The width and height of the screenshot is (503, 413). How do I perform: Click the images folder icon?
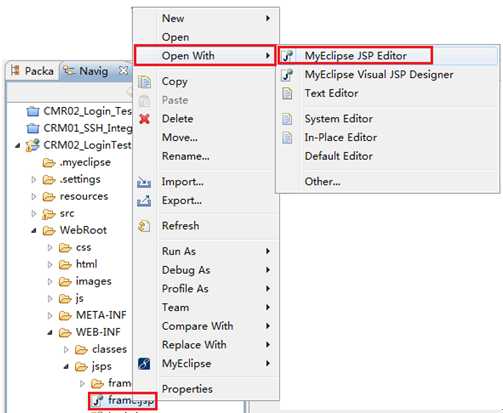point(65,282)
